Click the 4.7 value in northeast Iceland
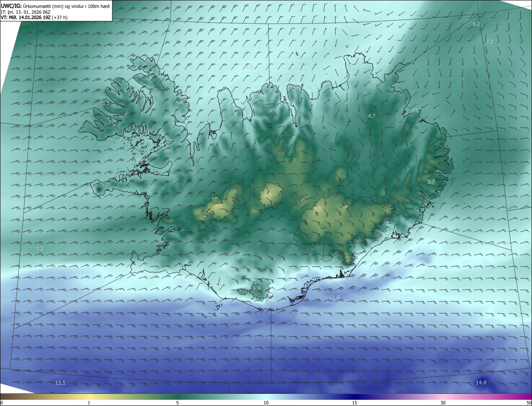Image resolution: width=532 pixels, height=406 pixels. click(x=372, y=116)
